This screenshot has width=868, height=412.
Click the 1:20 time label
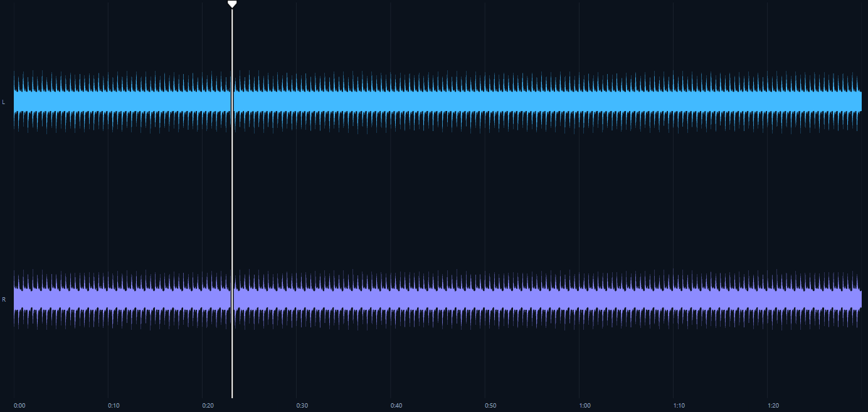pyautogui.click(x=773, y=406)
